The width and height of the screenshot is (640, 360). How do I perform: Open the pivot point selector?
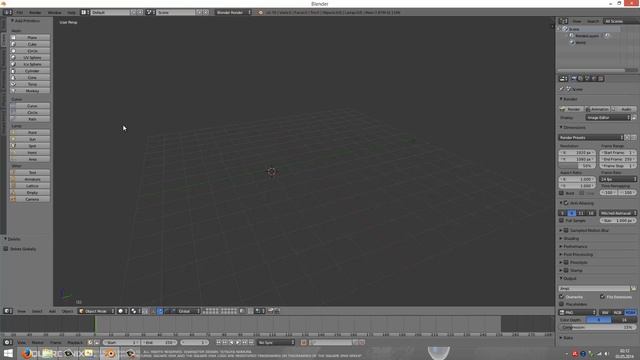pyautogui.click(x=136, y=311)
